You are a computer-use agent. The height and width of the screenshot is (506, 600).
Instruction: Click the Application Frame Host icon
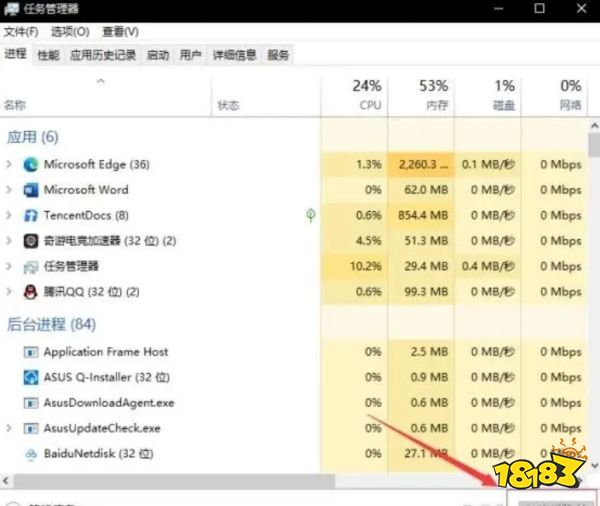[x=31, y=352]
